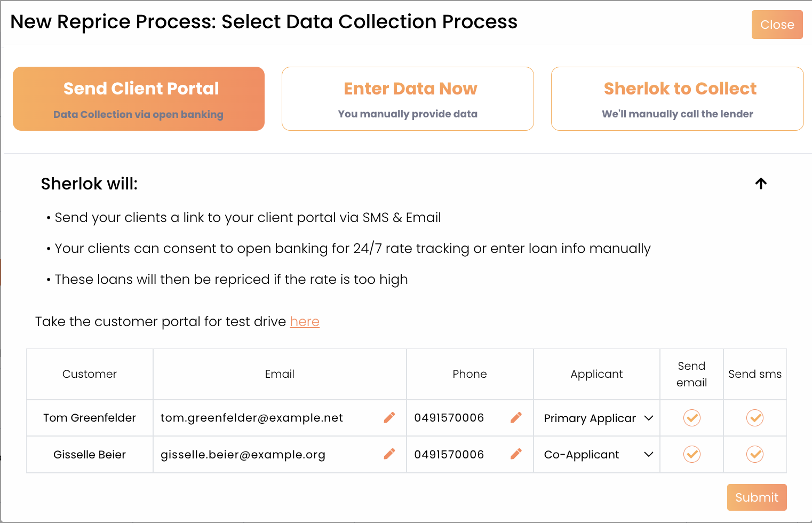812x523 pixels.
Task: Edit Tom Greenfelder's email with pencil icon
Action: (x=389, y=417)
